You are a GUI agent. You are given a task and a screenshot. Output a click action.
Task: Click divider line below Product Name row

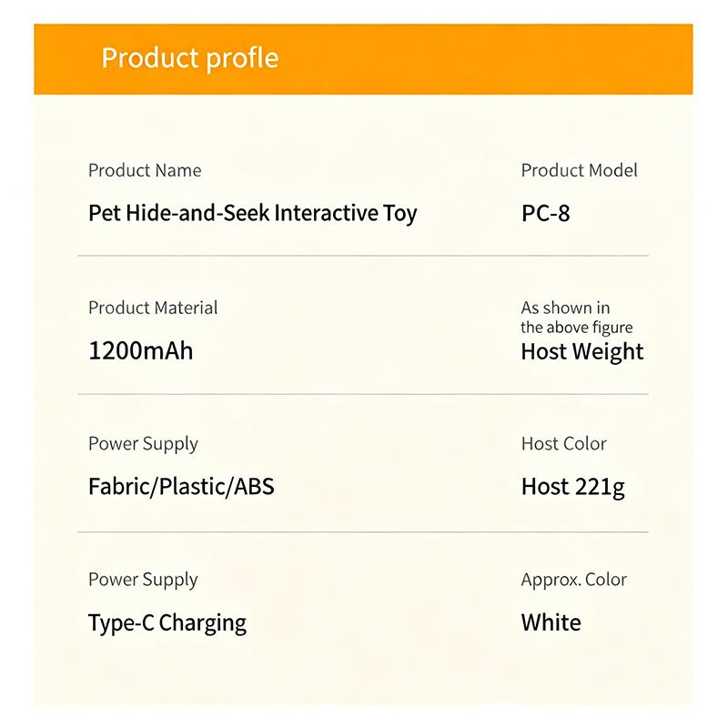pos(363,256)
